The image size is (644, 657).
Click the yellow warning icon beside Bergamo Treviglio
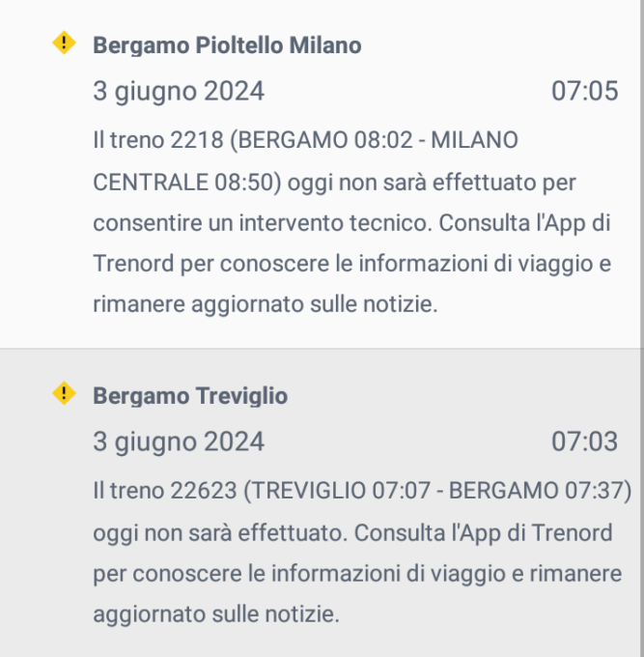coord(64,393)
